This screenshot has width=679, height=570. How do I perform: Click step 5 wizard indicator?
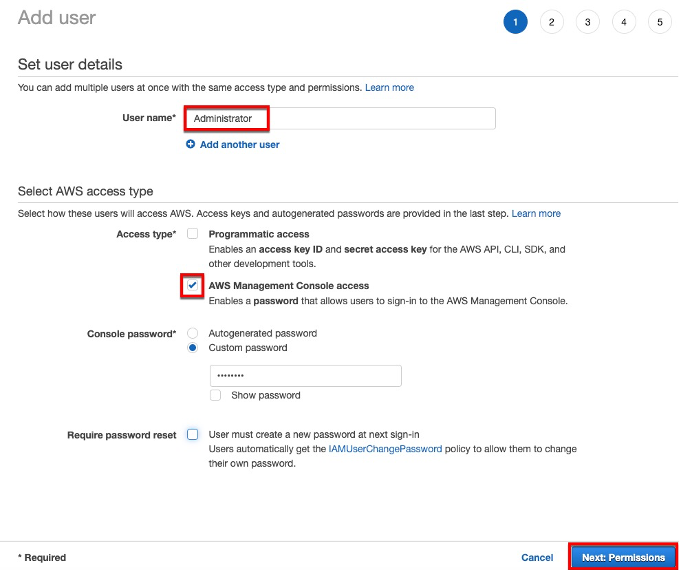[659, 22]
